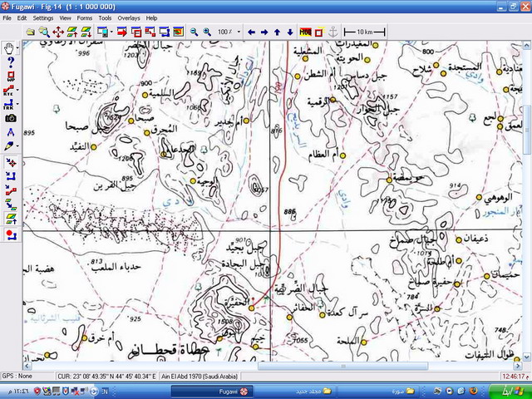This screenshot has width=532, height=399.
Task: Click the vertical scrollbar down arrow
Action: 526,357
